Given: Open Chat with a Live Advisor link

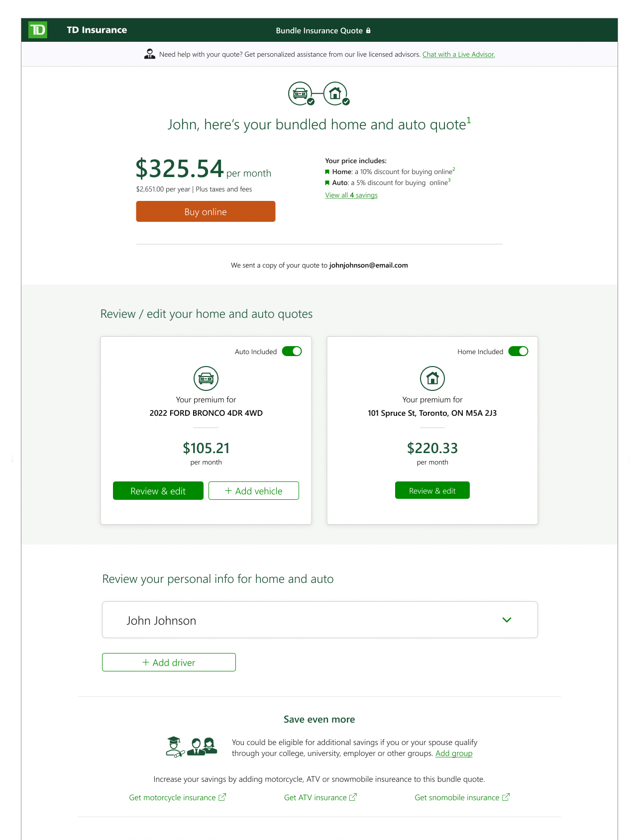Looking at the screenshot, I should coord(458,54).
